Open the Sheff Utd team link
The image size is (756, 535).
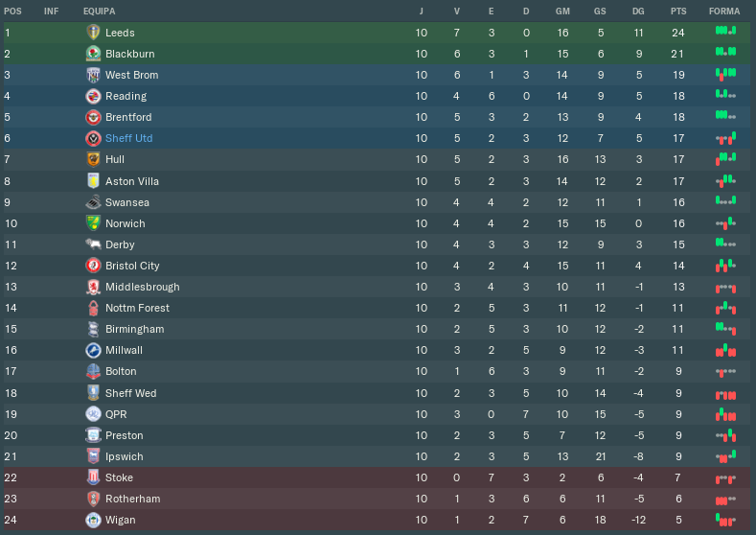point(128,138)
